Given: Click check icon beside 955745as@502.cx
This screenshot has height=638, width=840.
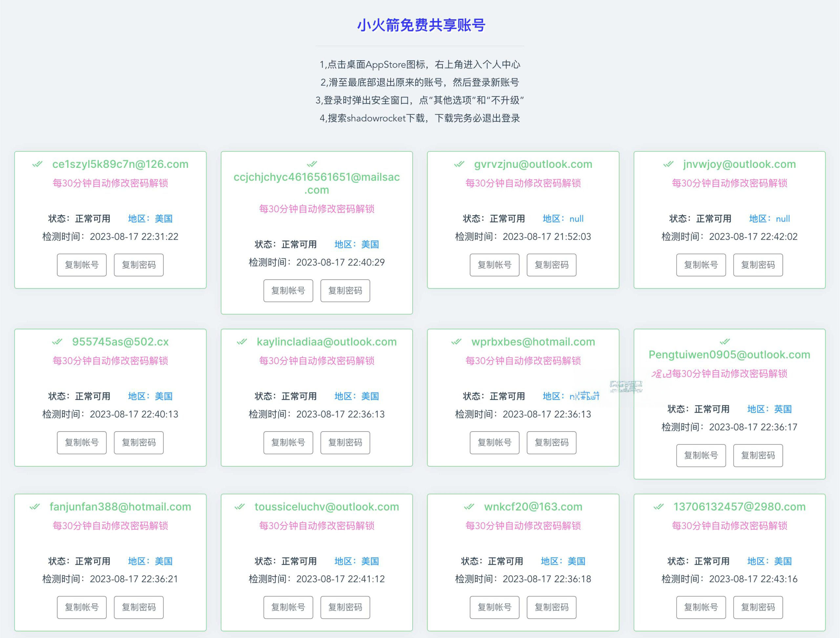Looking at the screenshot, I should [57, 342].
